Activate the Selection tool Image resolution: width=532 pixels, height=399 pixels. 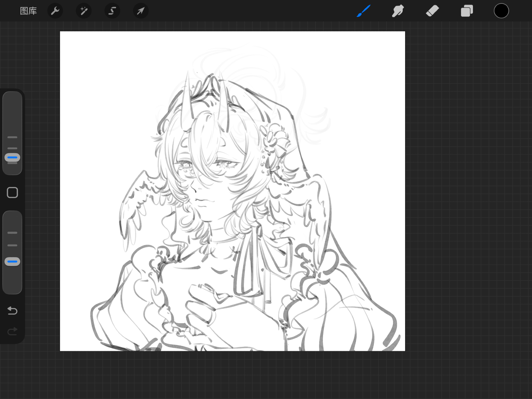(x=112, y=11)
